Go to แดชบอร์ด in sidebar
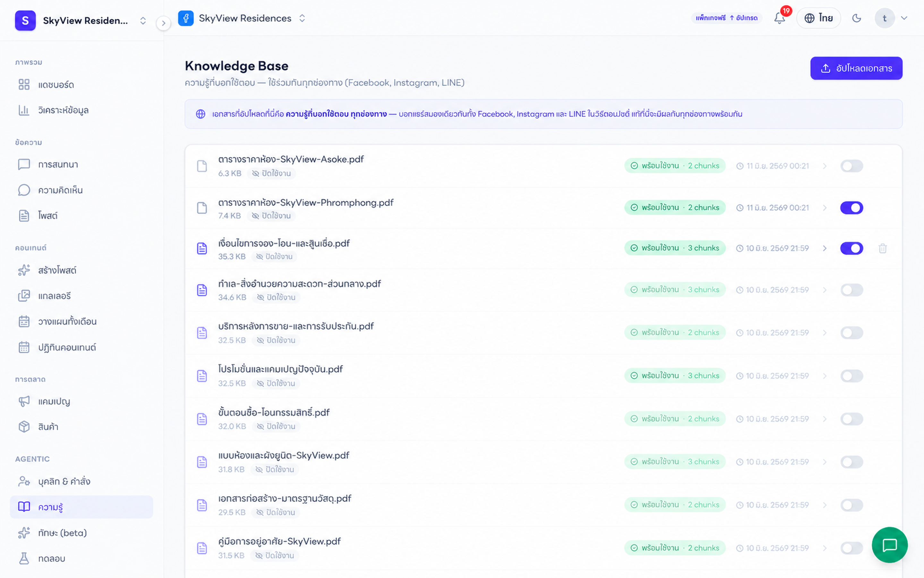Image resolution: width=924 pixels, height=578 pixels. [x=81, y=84]
